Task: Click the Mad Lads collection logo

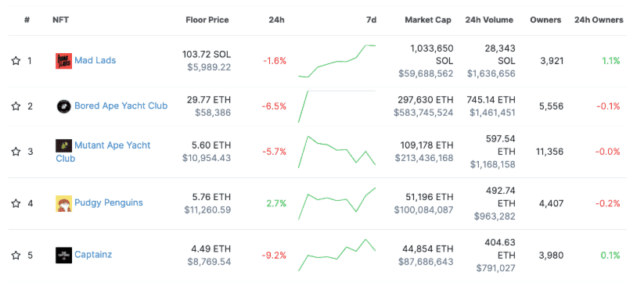Action: (x=63, y=61)
